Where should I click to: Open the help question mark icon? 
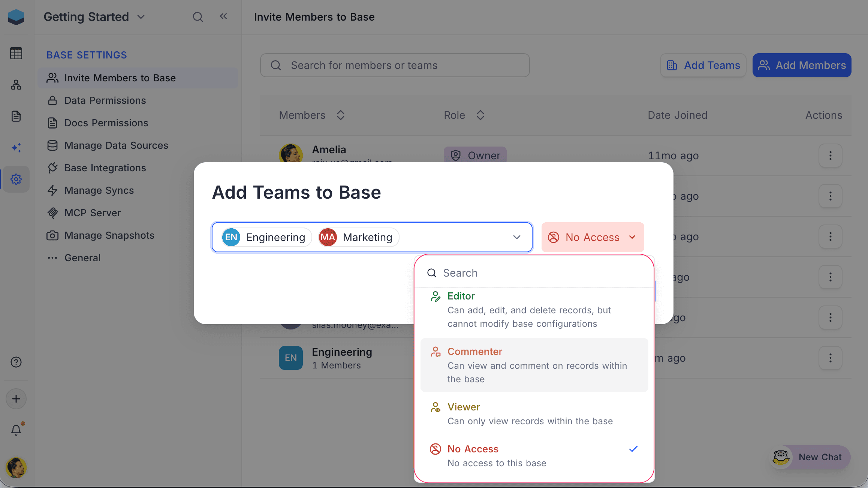[16, 362]
